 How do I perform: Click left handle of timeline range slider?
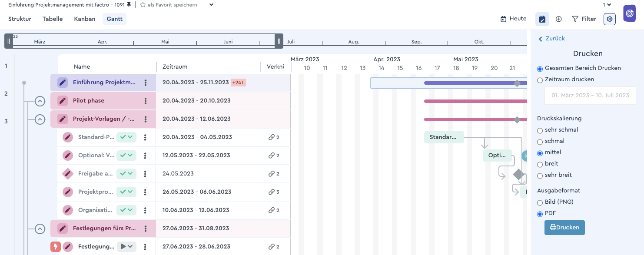coord(9,41)
